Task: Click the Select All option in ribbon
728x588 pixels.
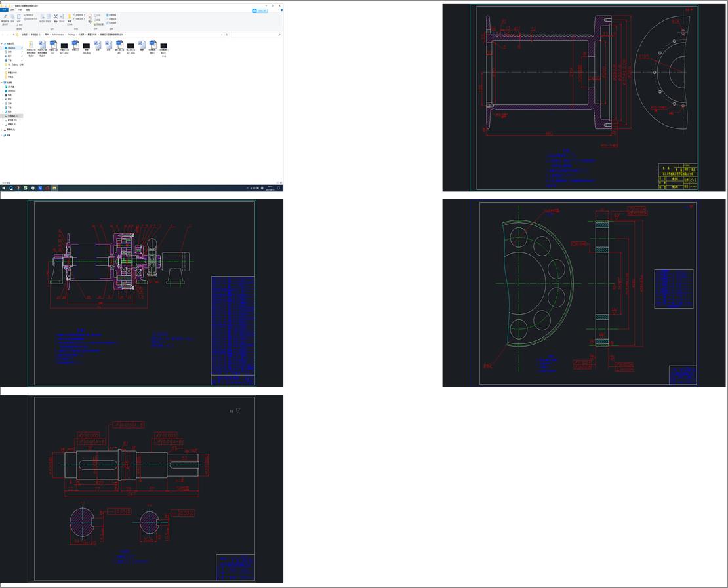Action: click(111, 14)
